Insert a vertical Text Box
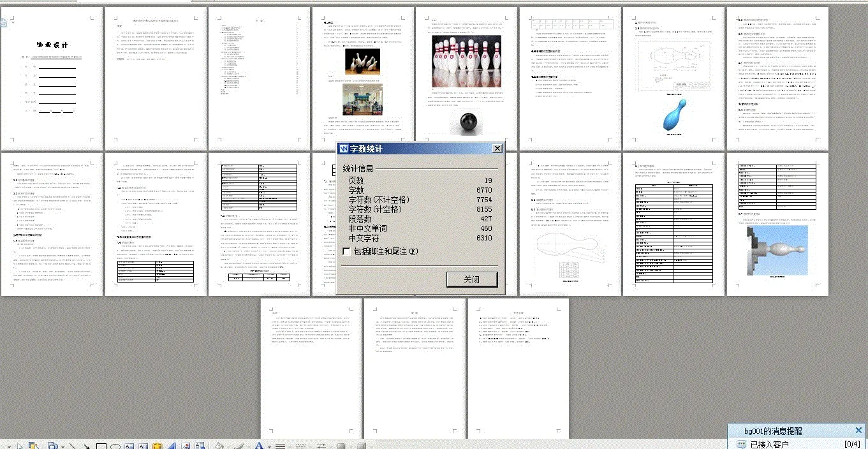 pos(143,446)
